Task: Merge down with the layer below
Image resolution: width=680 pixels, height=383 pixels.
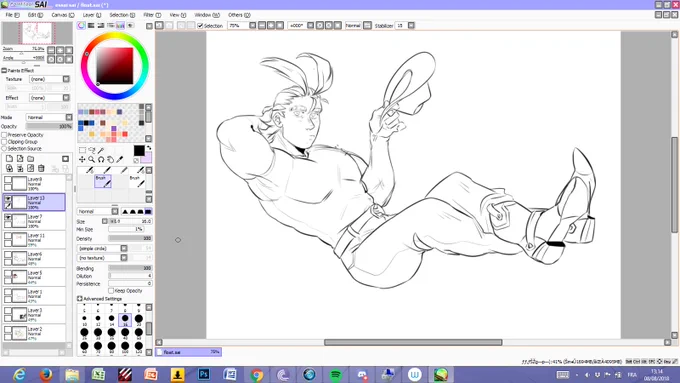Action: (20, 168)
